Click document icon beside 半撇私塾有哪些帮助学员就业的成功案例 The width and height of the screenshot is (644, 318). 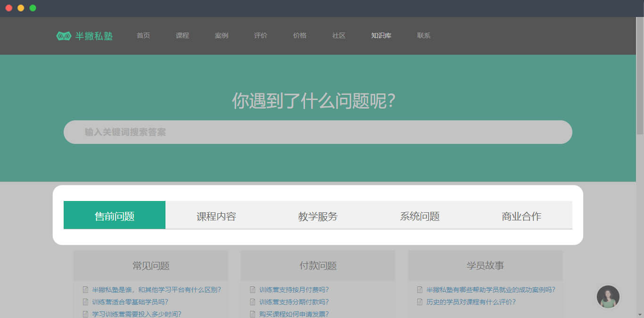click(420, 290)
